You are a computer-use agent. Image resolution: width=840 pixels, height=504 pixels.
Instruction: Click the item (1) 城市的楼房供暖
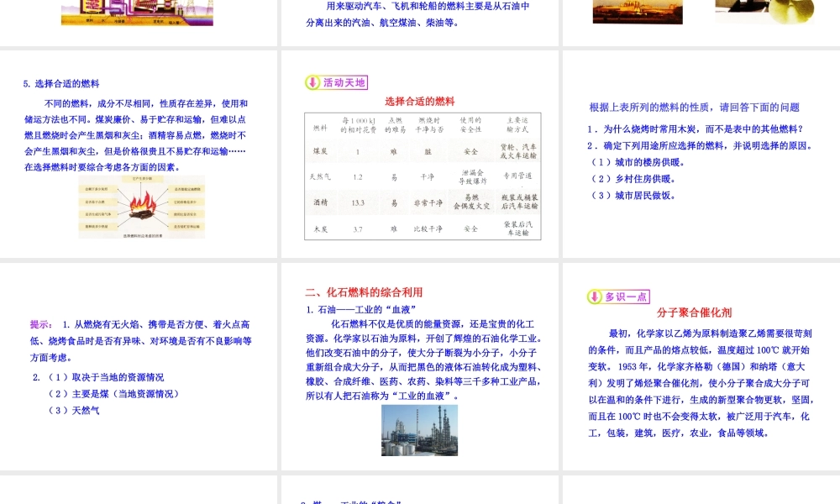click(x=637, y=162)
